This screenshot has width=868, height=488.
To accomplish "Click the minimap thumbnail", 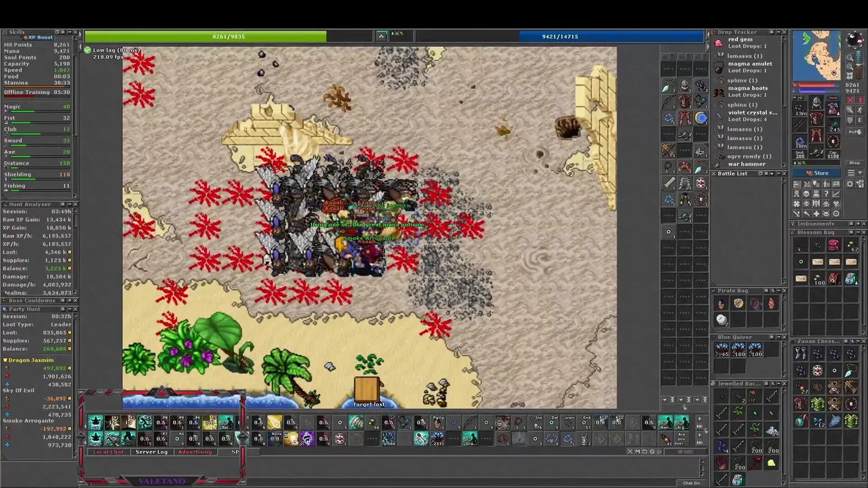I will click(x=816, y=56).
